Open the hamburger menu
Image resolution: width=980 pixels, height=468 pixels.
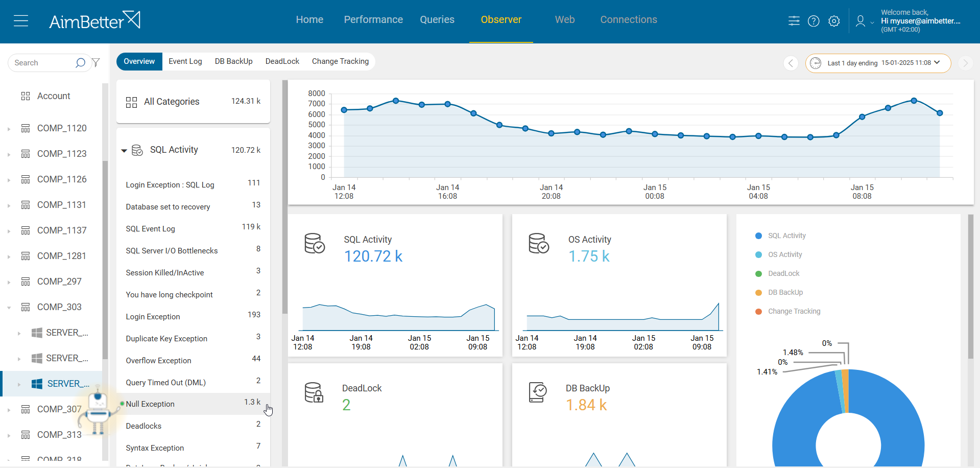pyautogui.click(x=21, y=21)
